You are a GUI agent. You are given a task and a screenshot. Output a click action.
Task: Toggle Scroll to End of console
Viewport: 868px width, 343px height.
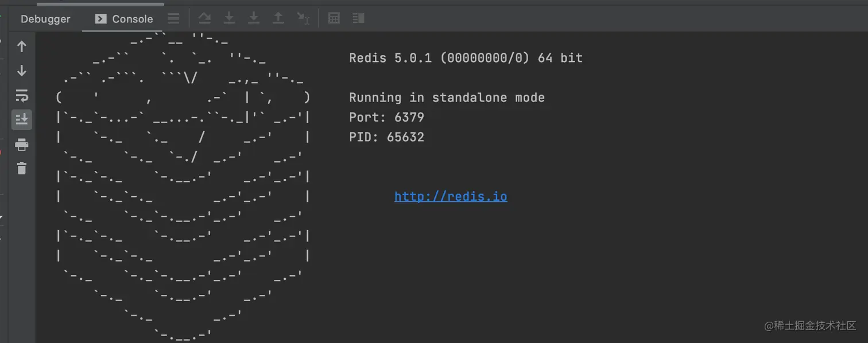(22, 119)
